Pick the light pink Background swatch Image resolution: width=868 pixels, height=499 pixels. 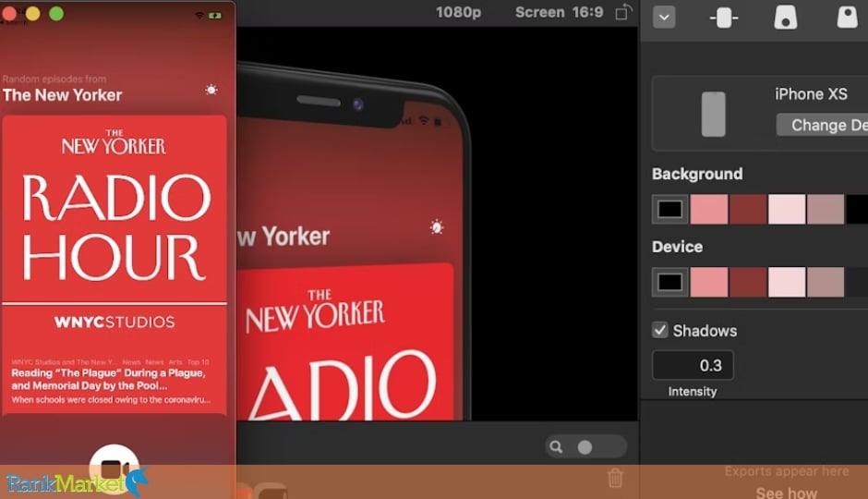(x=709, y=210)
